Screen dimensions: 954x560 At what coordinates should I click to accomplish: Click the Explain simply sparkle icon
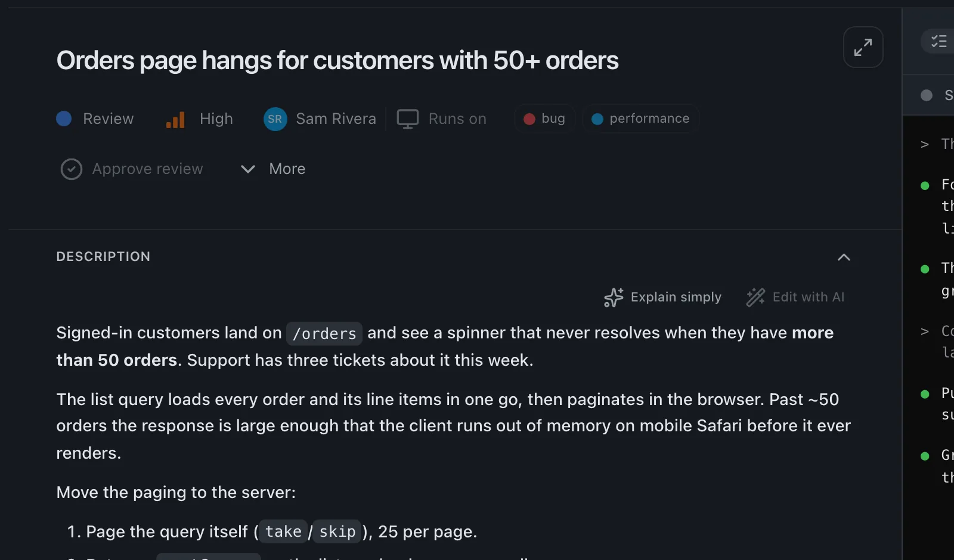614,297
